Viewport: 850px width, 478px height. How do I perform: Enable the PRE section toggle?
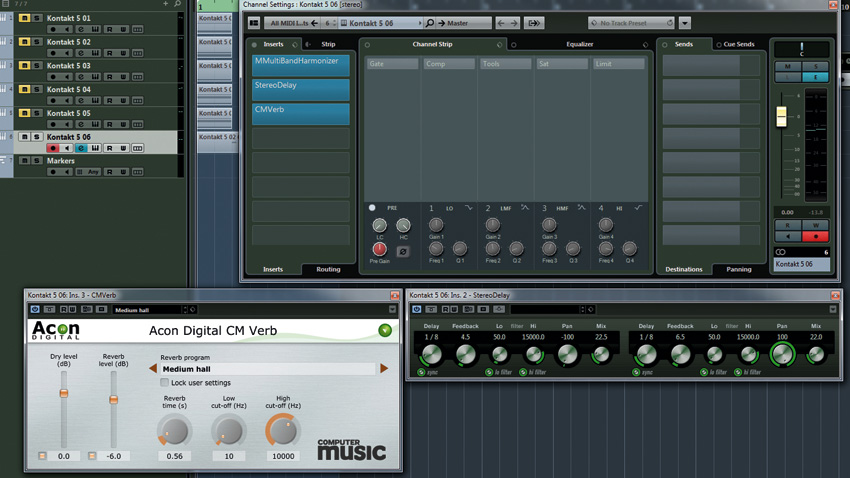(x=372, y=208)
